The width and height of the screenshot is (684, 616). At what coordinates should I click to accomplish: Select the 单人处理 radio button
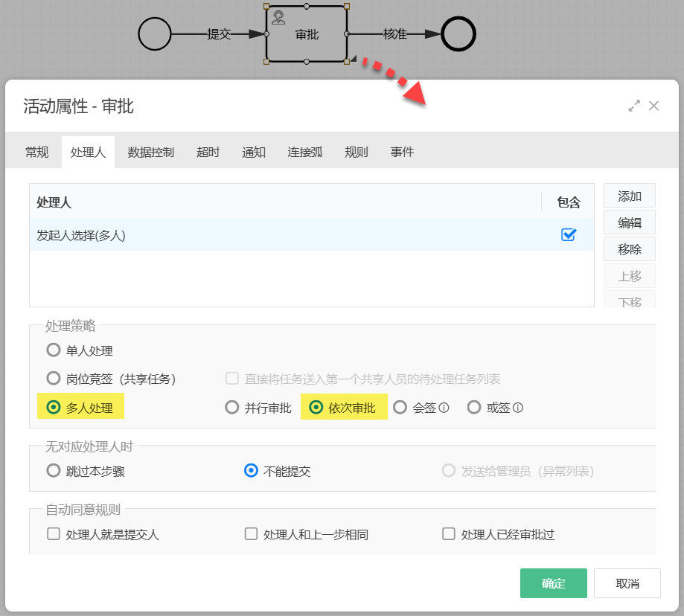53,350
